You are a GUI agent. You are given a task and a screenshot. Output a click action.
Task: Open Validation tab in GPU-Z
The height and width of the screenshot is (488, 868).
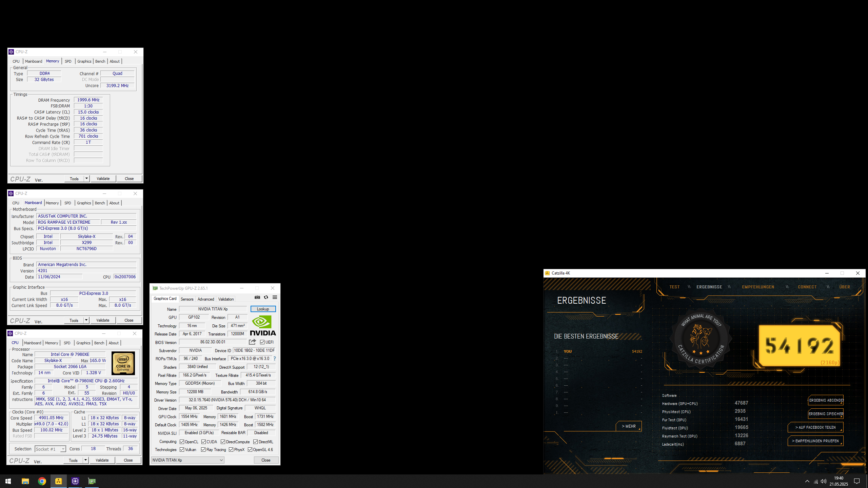point(226,299)
